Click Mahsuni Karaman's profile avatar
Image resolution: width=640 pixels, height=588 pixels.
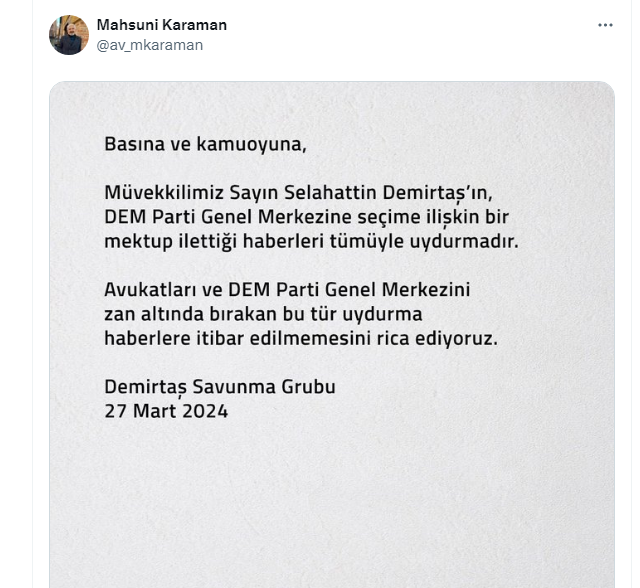(x=69, y=35)
